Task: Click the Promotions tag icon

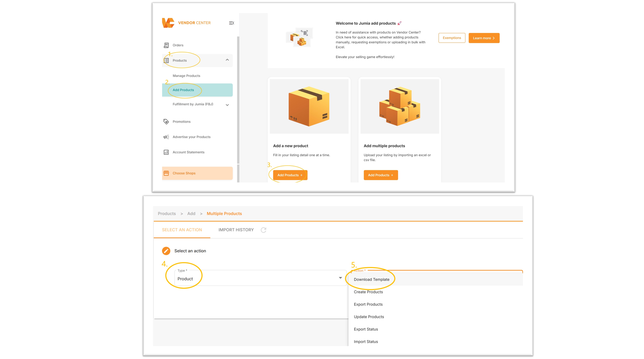Action: (166, 122)
